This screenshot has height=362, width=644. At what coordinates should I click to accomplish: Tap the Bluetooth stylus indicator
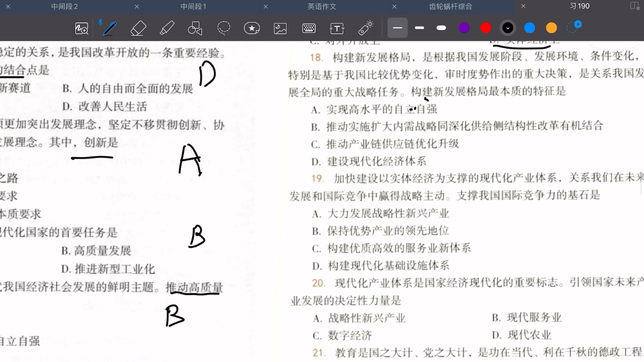point(100,21)
